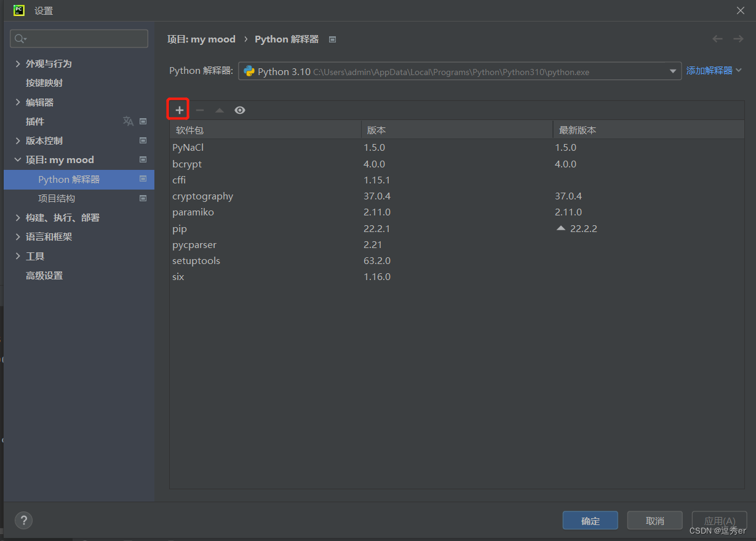Click the help question mark button
Screen dimensions: 756x541
point(23,520)
